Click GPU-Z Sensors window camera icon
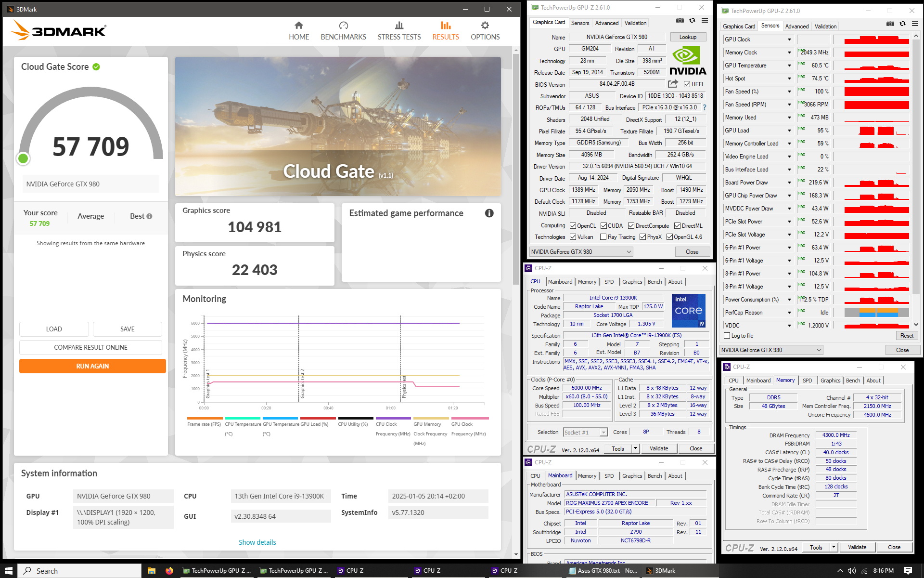Viewport: 924px width, 578px height. tap(890, 24)
